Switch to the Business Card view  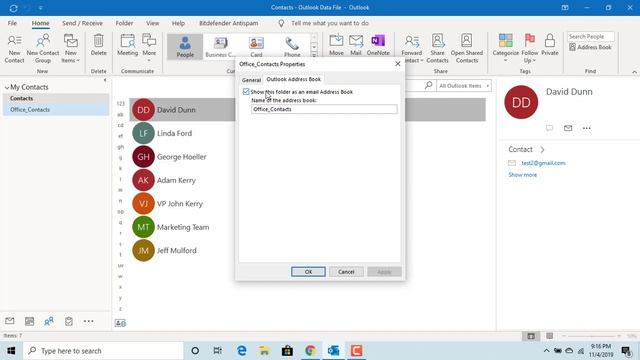(x=220, y=46)
